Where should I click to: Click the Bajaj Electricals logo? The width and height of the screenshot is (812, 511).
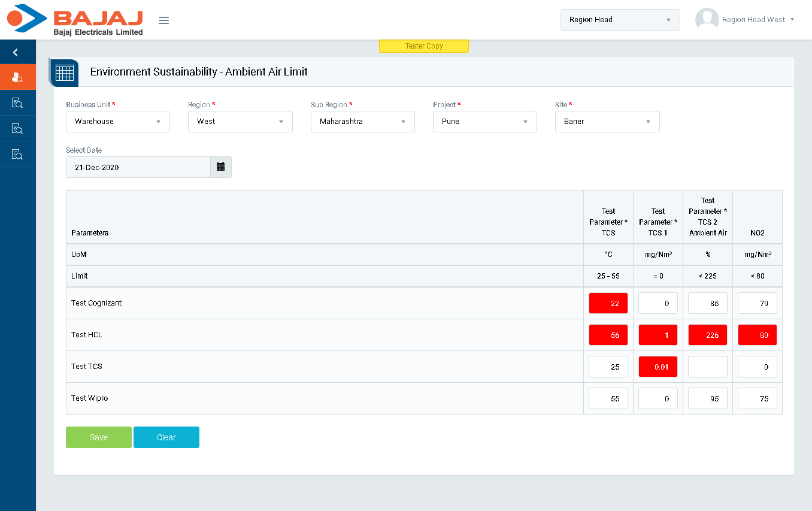point(75,20)
